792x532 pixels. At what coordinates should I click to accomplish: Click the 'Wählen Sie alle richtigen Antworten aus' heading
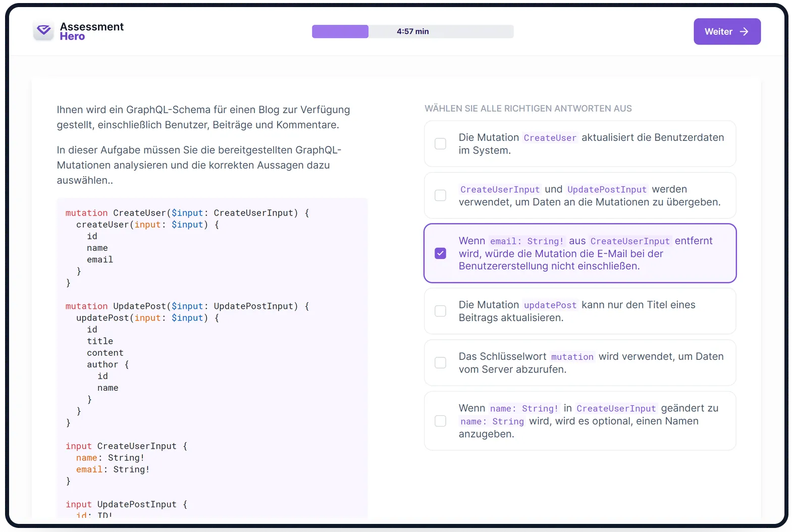click(x=528, y=109)
